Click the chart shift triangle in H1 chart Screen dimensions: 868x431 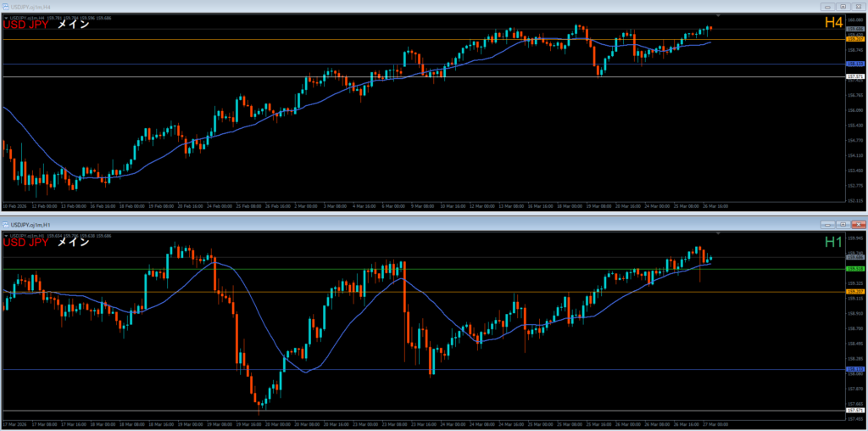click(x=719, y=233)
